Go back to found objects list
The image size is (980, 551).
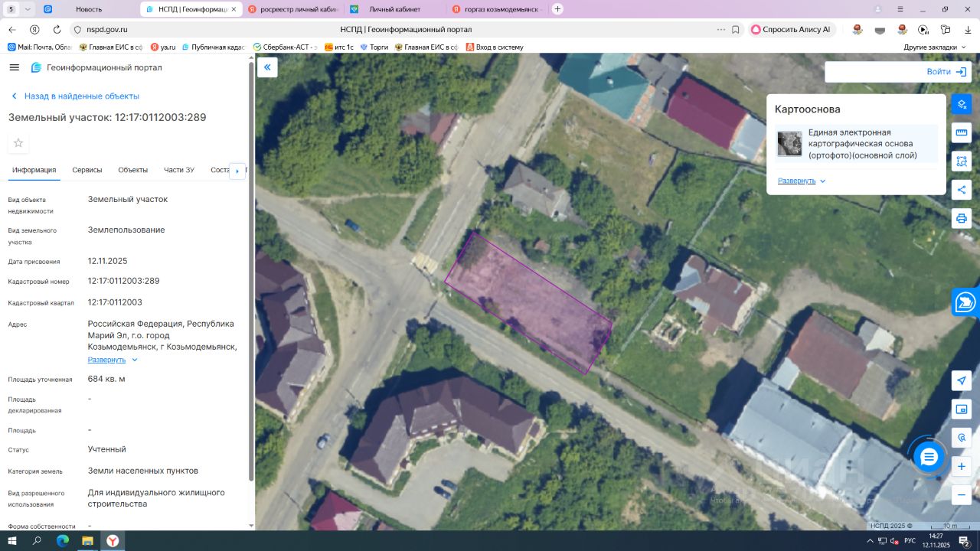pyautogui.click(x=75, y=96)
